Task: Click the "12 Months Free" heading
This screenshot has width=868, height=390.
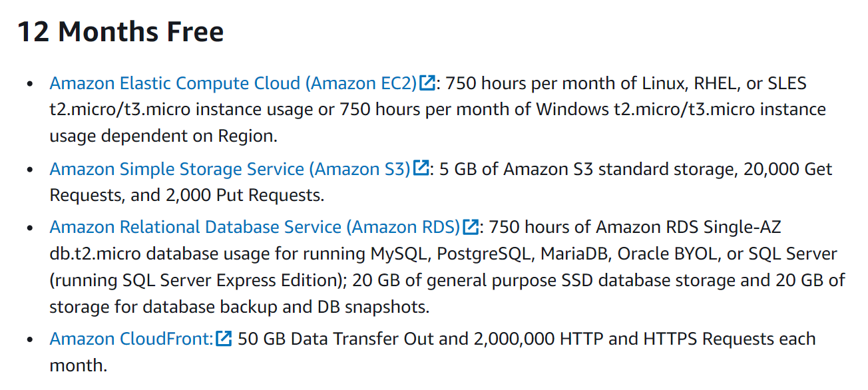Action: 120,32
